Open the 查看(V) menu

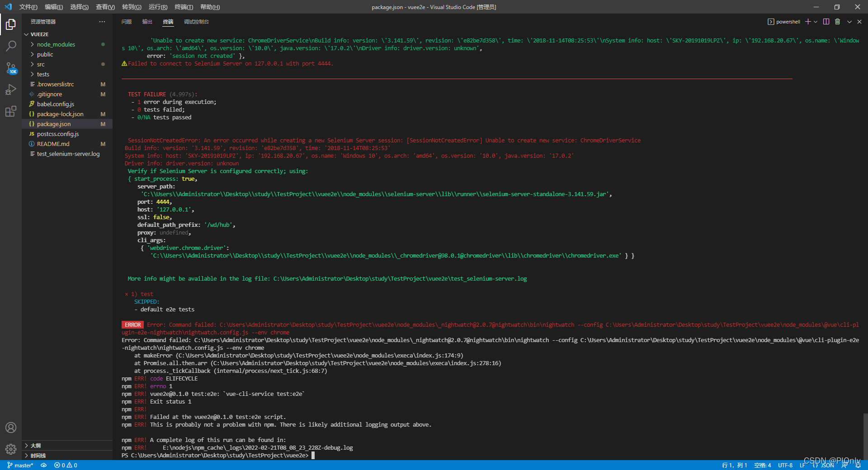click(x=105, y=7)
